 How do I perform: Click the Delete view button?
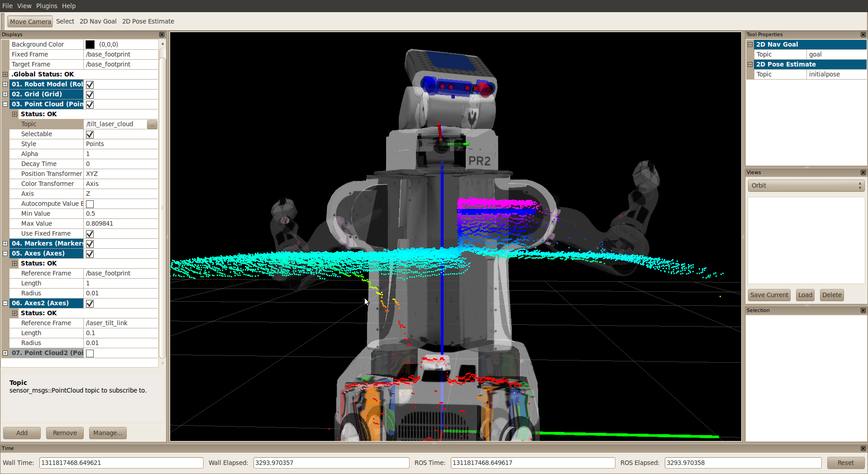click(x=832, y=295)
